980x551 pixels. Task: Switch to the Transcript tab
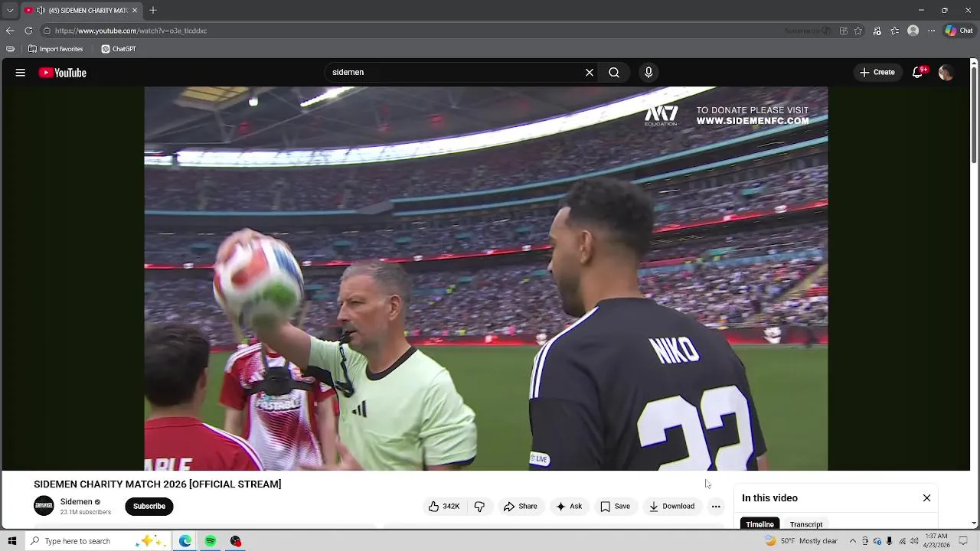806,524
